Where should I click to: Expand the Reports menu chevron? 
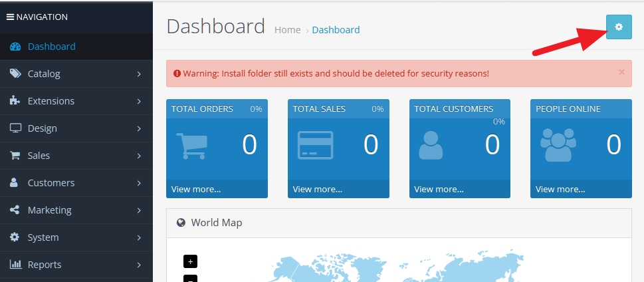tap(139, 265)
